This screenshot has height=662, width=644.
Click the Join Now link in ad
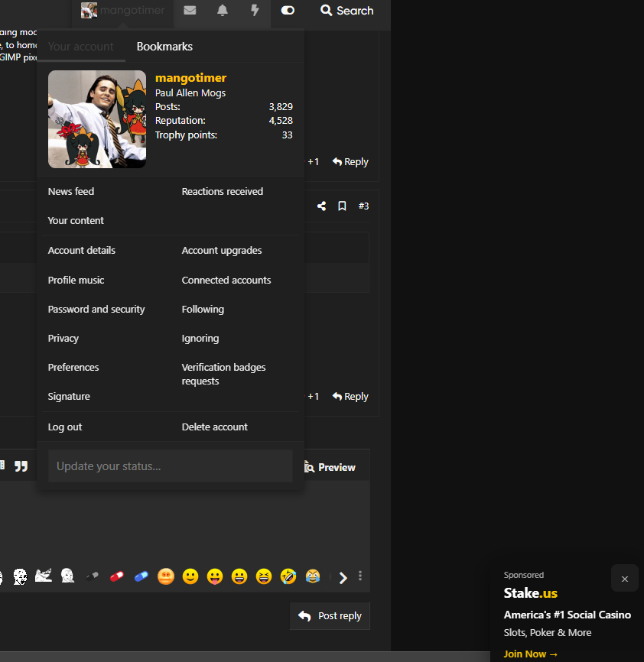point(530,654)
